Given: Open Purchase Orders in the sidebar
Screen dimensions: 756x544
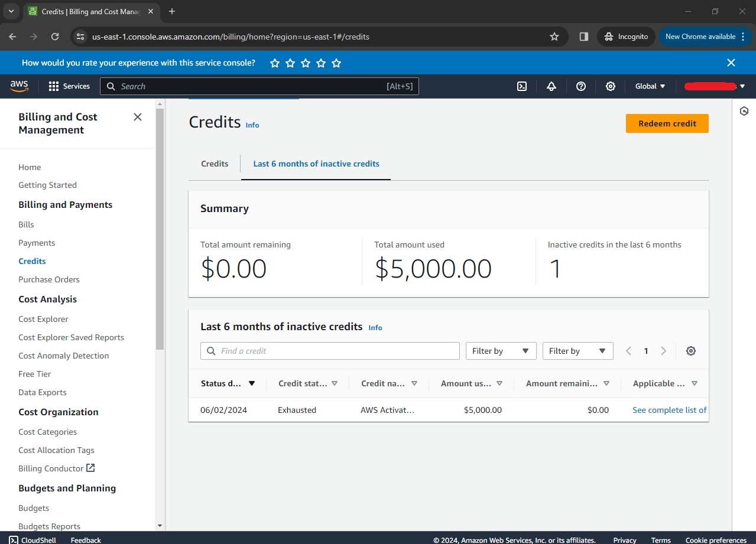Looking at the screenshot, I should (48, 279).
